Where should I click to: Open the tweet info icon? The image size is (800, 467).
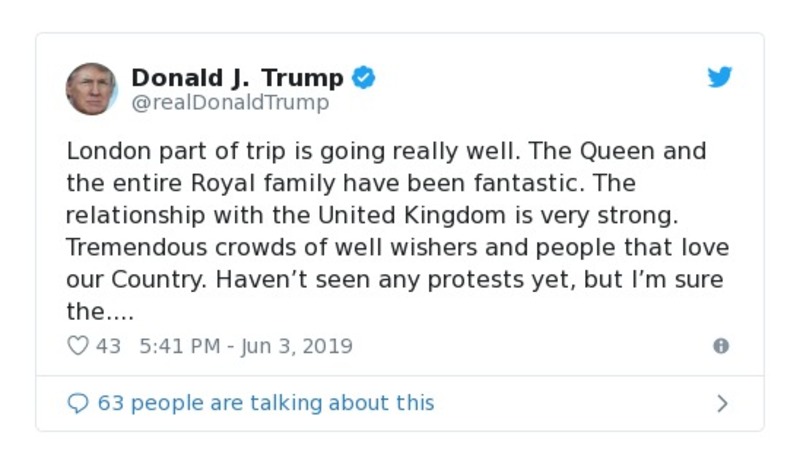[720, 346]
